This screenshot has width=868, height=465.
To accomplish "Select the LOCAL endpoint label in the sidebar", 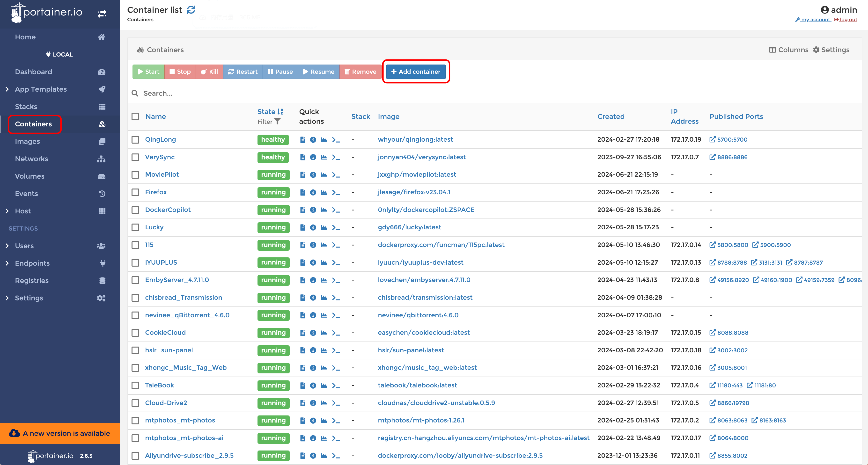I will [59, 55].
